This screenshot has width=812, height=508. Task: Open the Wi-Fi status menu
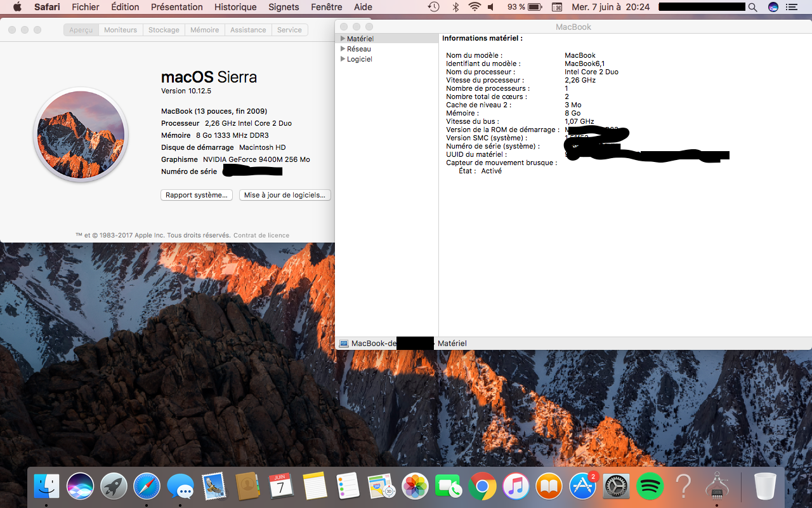coord(475,7)
